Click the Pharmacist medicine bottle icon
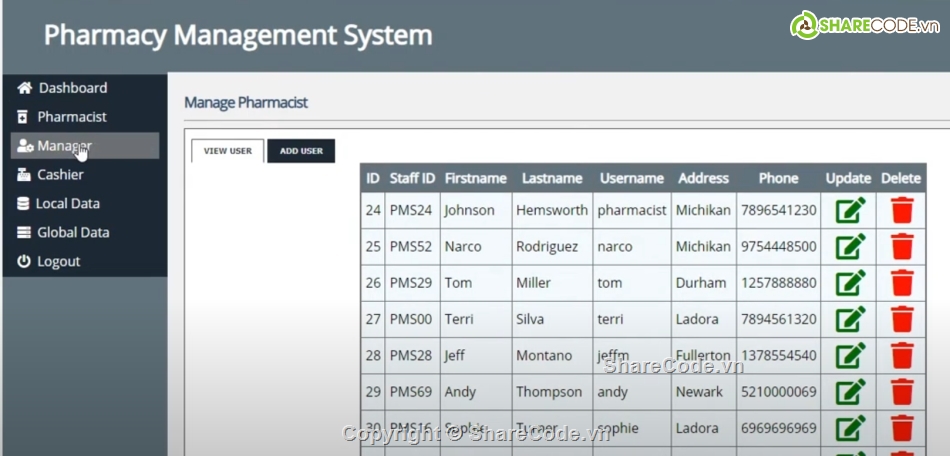The image size is (950, 456). [23, 117]
